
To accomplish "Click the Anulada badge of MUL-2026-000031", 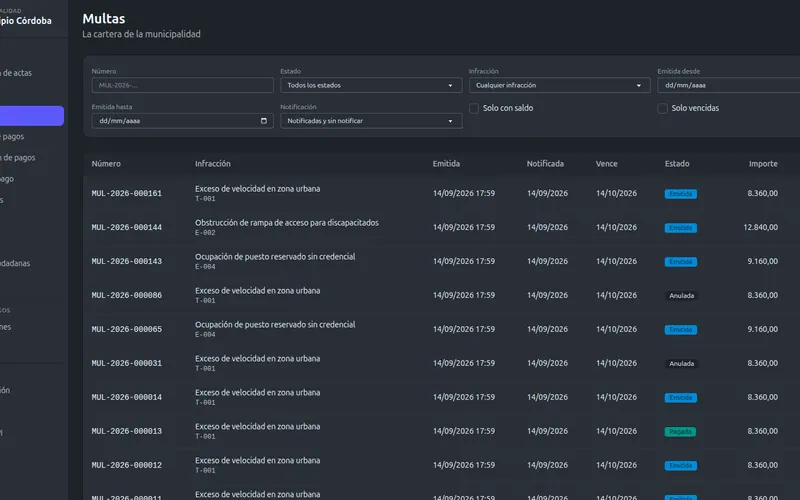I will pos(682,364).
